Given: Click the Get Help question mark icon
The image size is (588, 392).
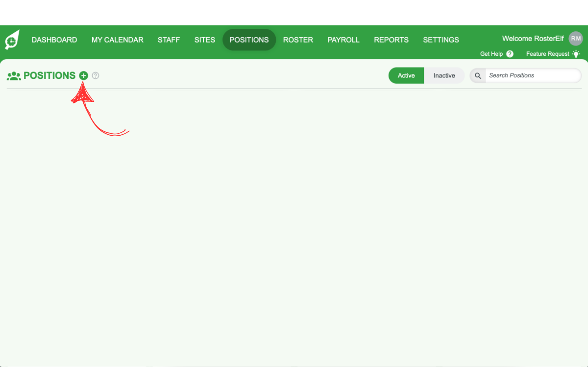Looking at the screenshot, I should (510, 54).
